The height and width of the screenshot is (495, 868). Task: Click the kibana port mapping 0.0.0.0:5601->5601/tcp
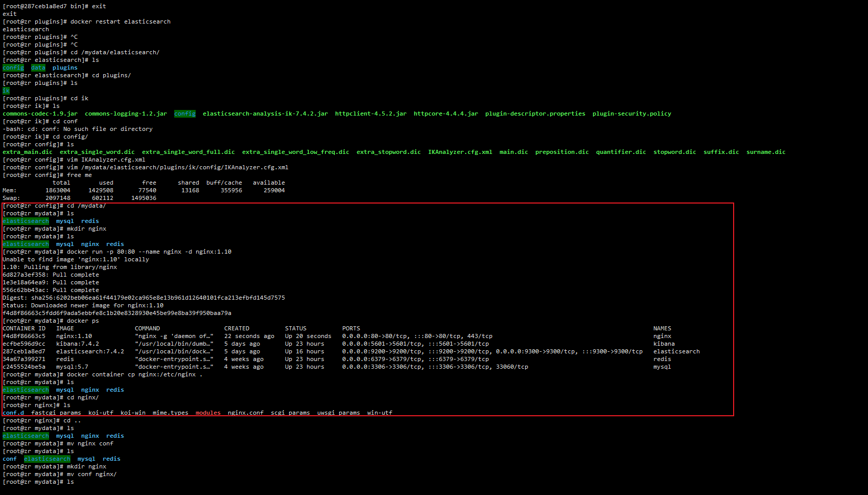pyautogui.click(x=382, y=344)
